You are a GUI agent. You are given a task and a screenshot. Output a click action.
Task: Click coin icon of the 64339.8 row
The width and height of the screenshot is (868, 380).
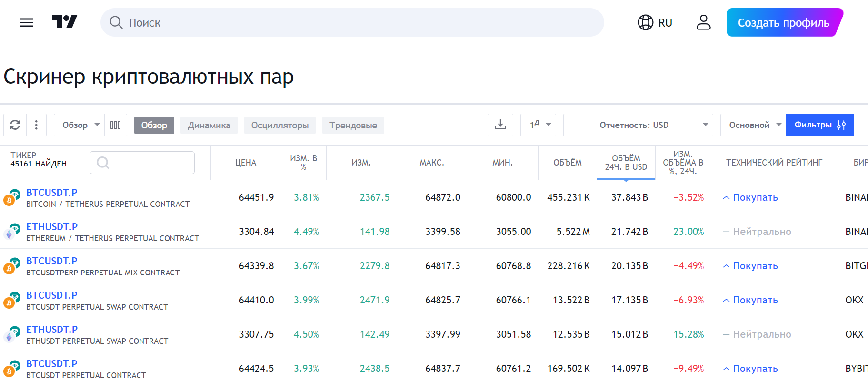pyautogui.click(x=12, y=266)
